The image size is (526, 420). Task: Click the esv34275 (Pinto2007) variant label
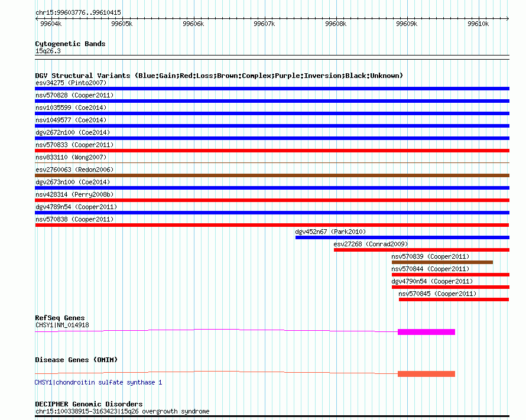[x=71, y=83]
